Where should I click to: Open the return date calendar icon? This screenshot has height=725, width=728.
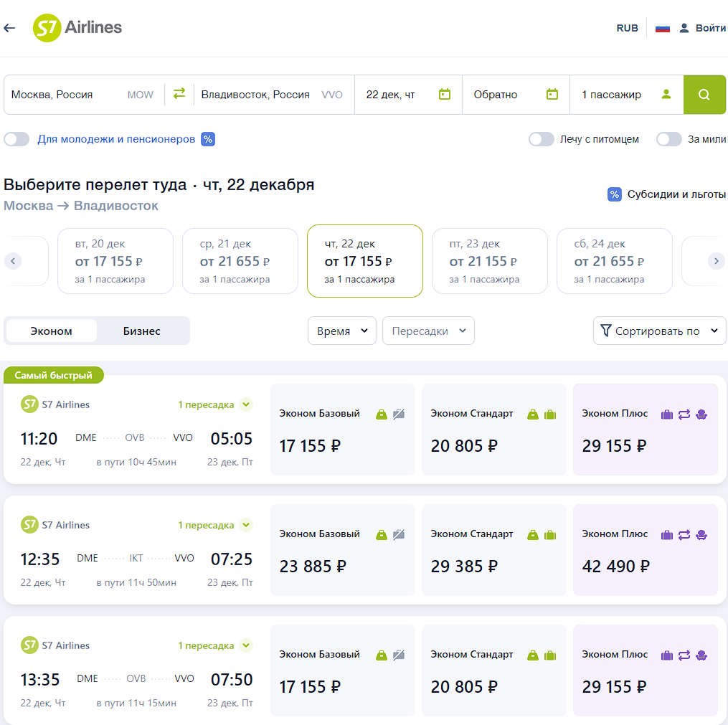(x=552, y=94)
